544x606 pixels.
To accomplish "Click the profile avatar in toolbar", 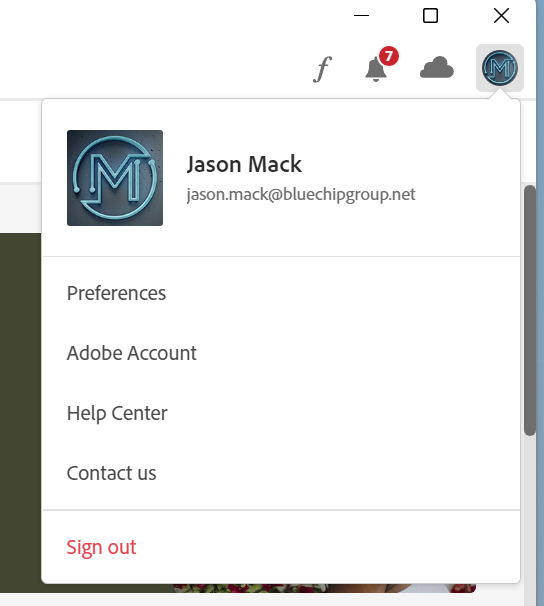I will pos(500,68).
